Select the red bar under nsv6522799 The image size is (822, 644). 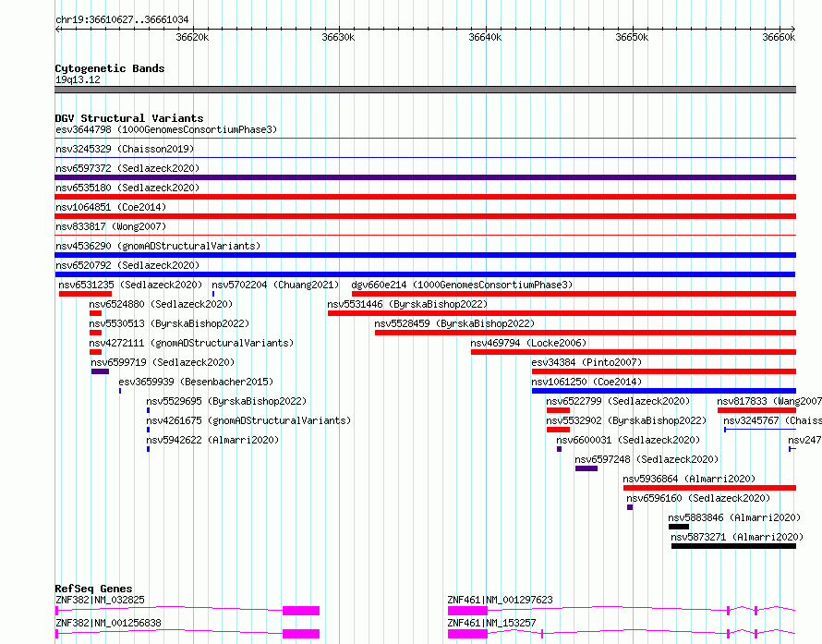coord(558,410)
